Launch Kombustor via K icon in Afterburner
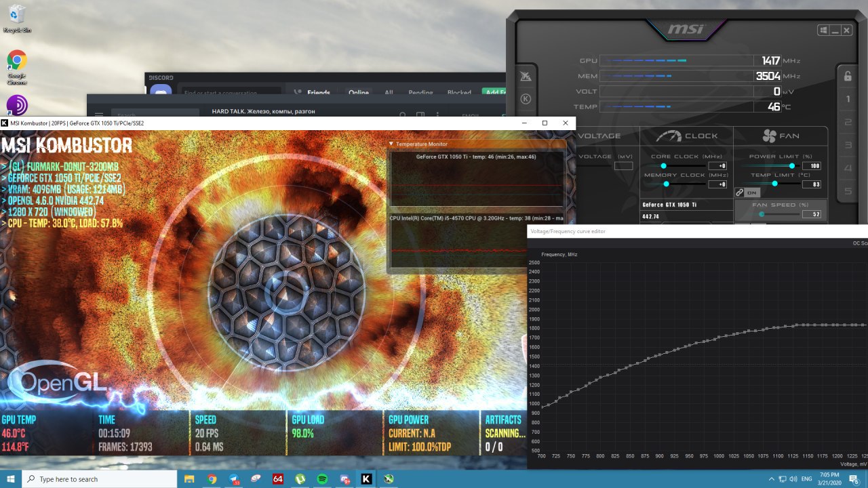868x488 pixels. (x=526, y=99)
